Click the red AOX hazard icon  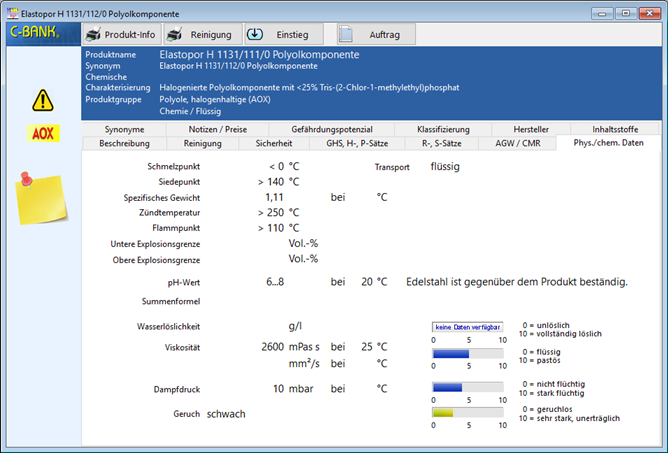coord(42,132)
